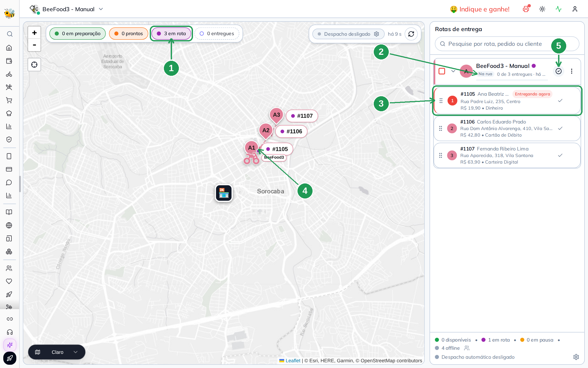
Task: Click the order #1107 drag handle
Action: (x=441, y=155)
